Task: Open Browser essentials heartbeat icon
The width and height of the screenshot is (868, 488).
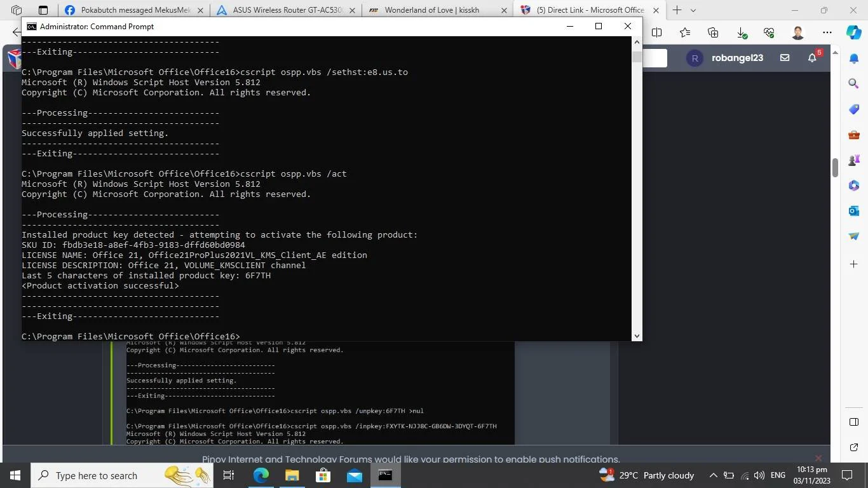Action: tap(769, 32)
